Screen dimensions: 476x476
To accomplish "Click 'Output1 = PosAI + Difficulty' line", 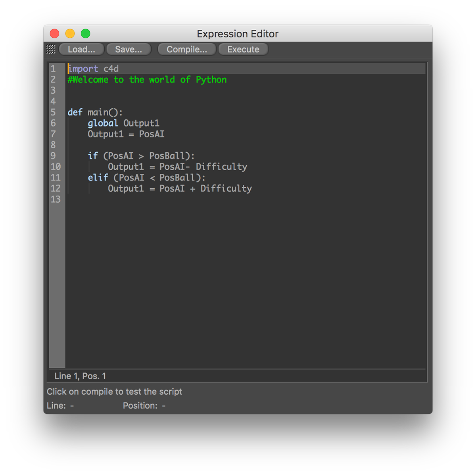I will click(180, 188).
